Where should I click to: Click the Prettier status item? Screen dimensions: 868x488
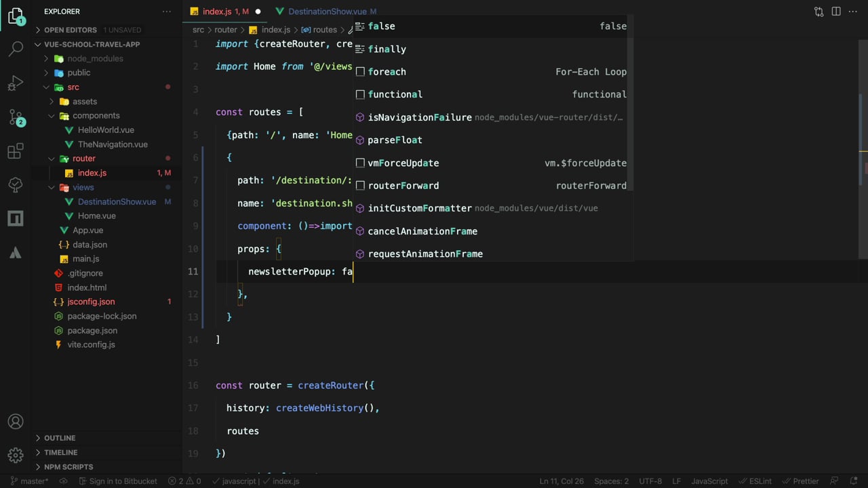[x=800, y=481]
